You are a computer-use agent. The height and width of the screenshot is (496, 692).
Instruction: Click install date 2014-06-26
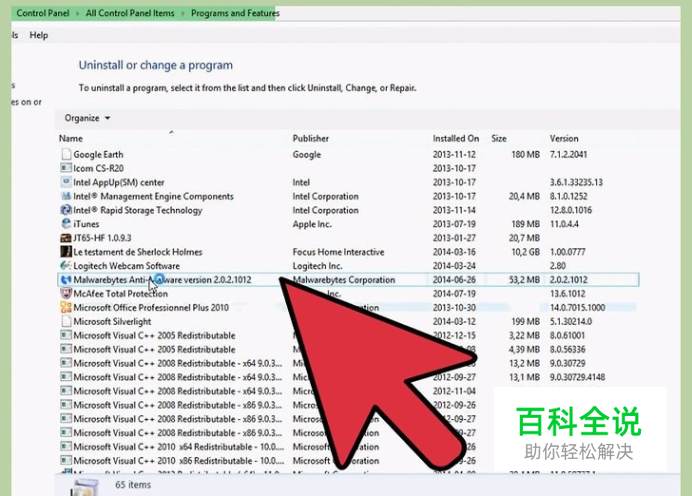[x=454, y=280]
